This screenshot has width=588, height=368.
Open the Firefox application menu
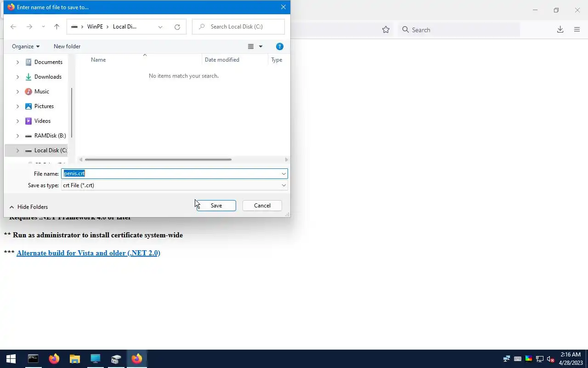(577, 30)
